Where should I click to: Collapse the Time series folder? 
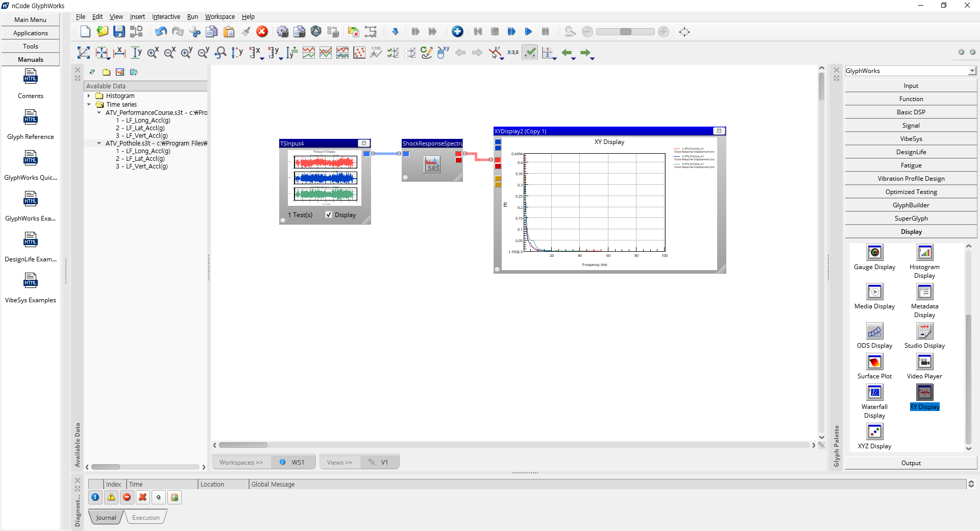click(x=89, y=105)
